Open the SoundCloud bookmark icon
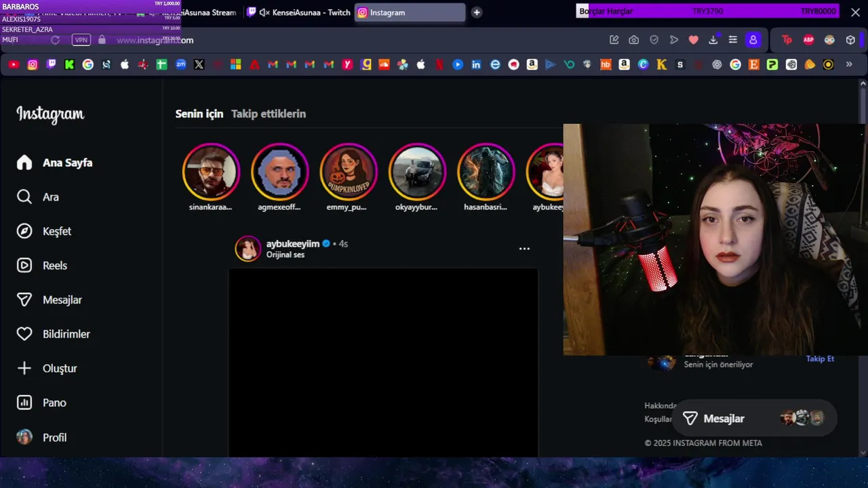The height and width of the screenshot is (488, 868). point(384,64)
